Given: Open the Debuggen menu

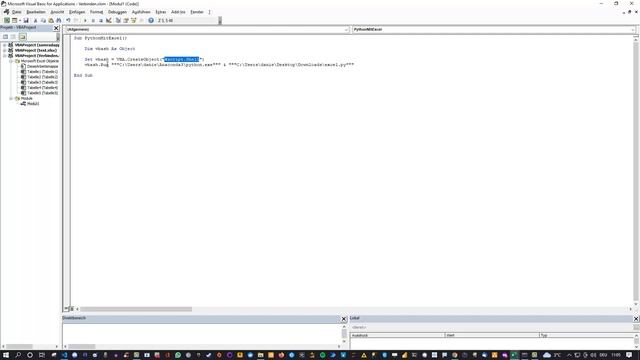Looking at the screenshot, I should tap(117, 12).
